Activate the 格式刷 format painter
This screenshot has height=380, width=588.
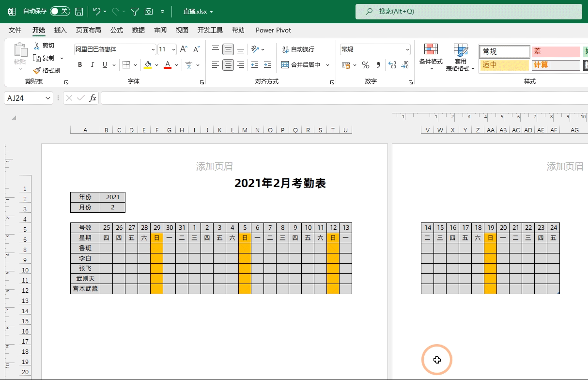(46, 70)
